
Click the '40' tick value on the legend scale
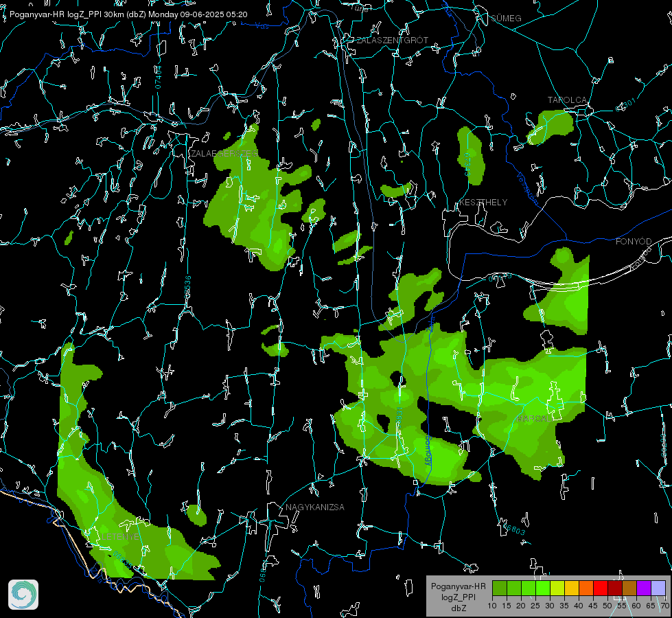pos(579,606)
